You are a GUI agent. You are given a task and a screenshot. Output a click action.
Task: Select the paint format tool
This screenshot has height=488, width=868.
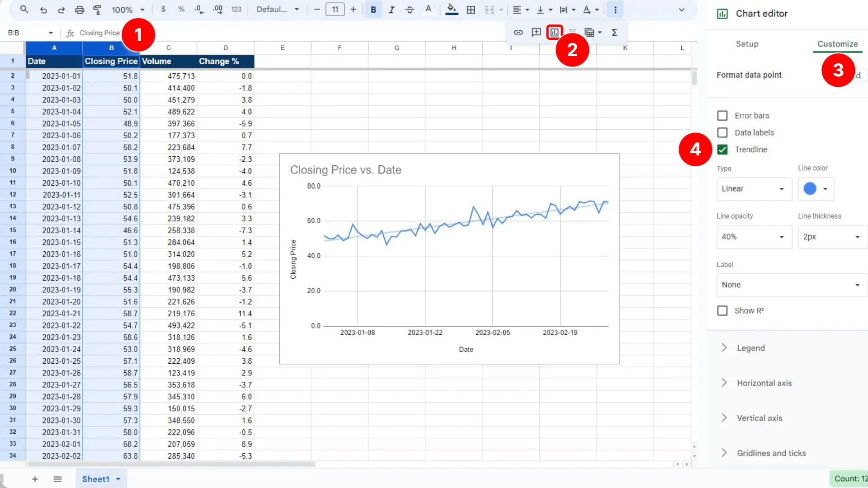[x=98, y=9]
